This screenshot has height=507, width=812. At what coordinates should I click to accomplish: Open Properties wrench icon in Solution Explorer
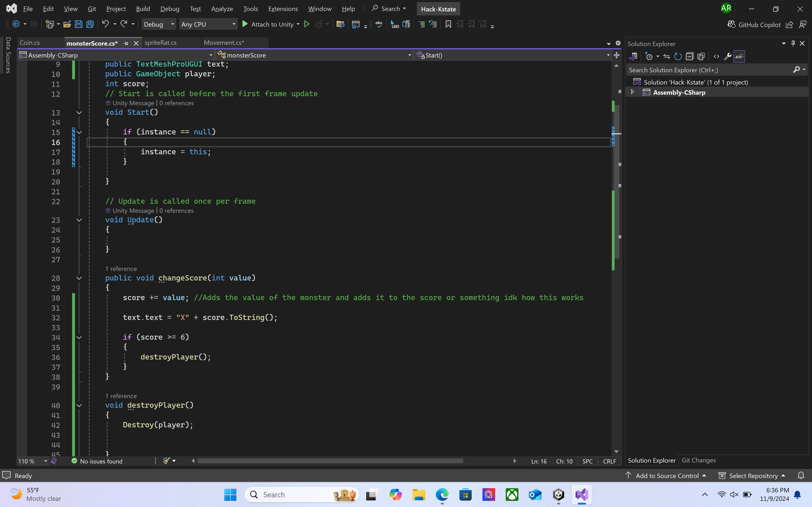pyautogui.click(x=727, y=56)
